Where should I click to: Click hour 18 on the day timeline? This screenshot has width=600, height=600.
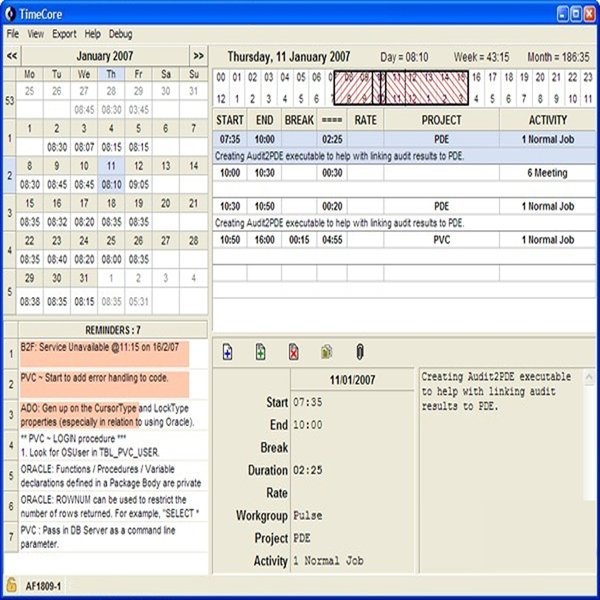point(509,77)
